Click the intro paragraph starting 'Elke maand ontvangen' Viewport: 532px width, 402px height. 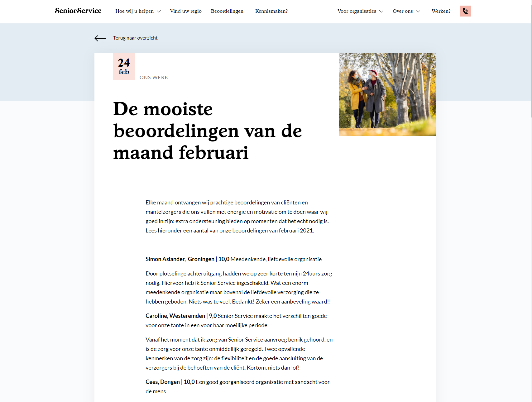pos(237,217)
